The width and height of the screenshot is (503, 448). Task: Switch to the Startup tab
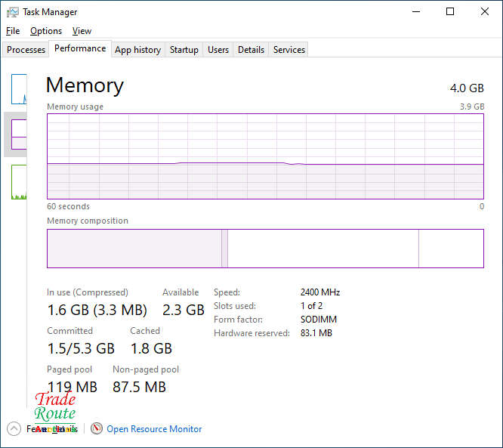pyautogui.click(x=184, y=50)
